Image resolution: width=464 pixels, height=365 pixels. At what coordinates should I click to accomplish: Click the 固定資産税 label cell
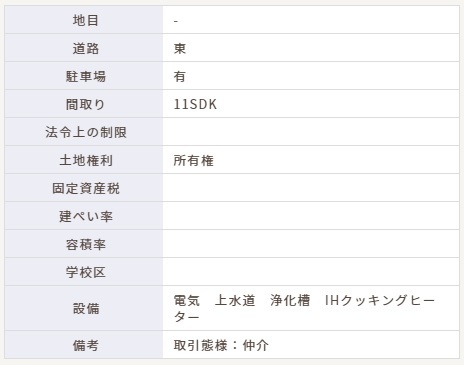pos(84,188)
